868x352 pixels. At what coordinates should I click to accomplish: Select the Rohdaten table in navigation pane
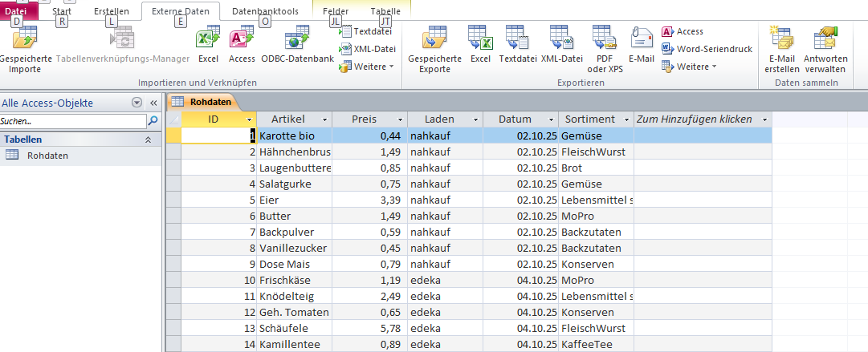click(x=47, y=156)
